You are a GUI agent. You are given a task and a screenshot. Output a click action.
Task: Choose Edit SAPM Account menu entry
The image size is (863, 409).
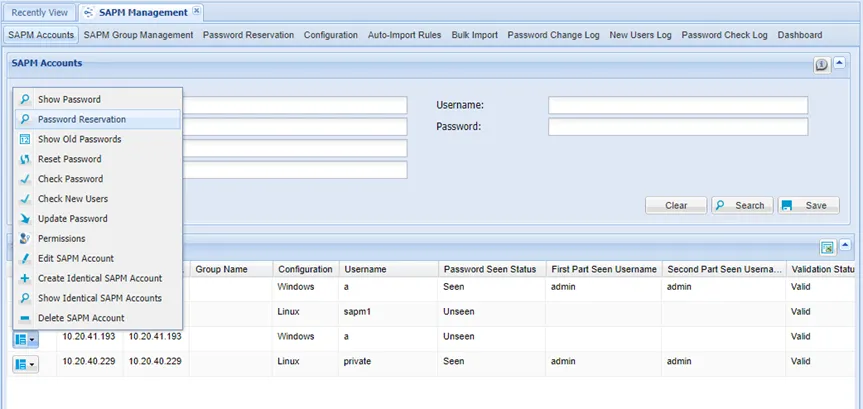(x=97, y=258)
